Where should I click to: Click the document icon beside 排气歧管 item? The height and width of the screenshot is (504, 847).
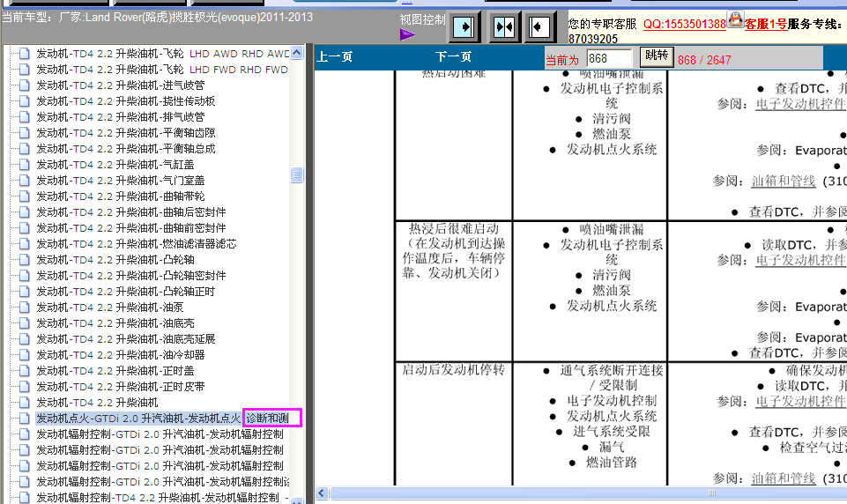pyautogui.click(x=25, y=116)
